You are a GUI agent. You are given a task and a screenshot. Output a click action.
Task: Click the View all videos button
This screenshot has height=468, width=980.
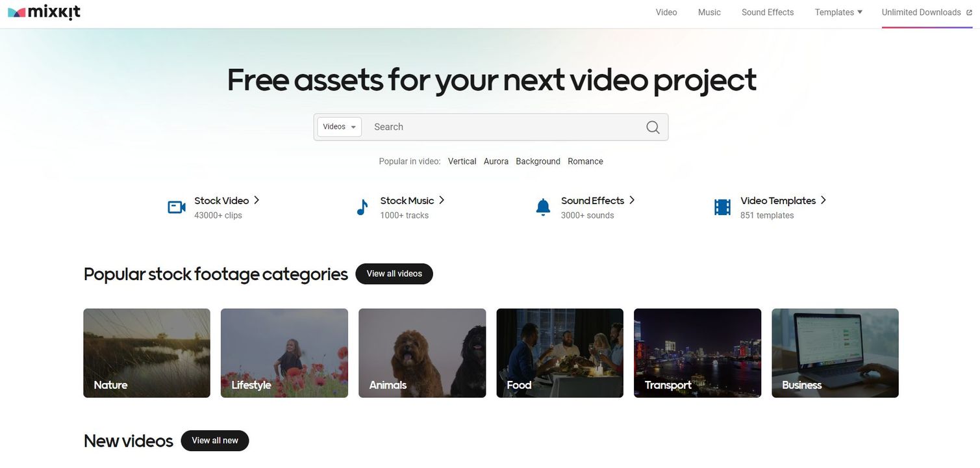click(394, 274)
